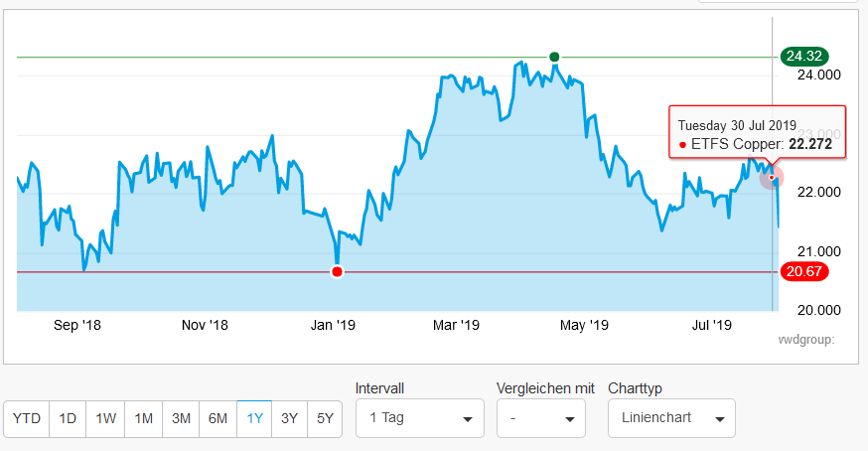The height and width of the screenshot is (451, 868).
Task: Click the red low-point marker dot
Action: point(338,272)
